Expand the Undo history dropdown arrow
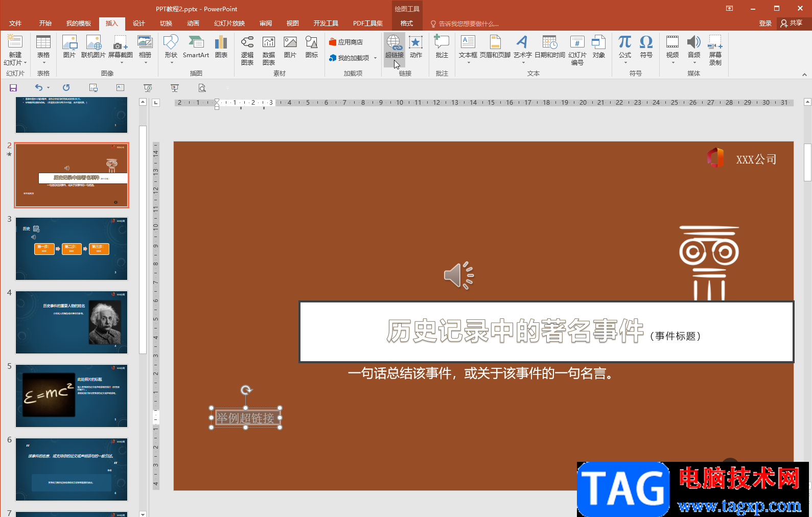Screen dimensions: 812x517 point(49,88)
